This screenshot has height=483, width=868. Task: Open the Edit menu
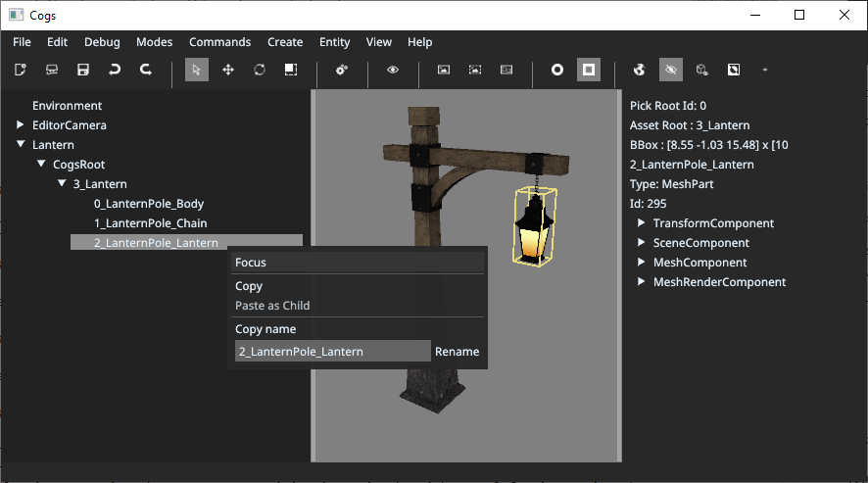(x=57, y=42)
